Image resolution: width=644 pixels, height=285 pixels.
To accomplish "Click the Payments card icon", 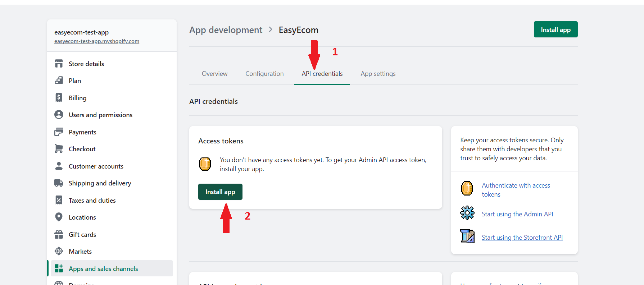I will click(x=59, y=132).
